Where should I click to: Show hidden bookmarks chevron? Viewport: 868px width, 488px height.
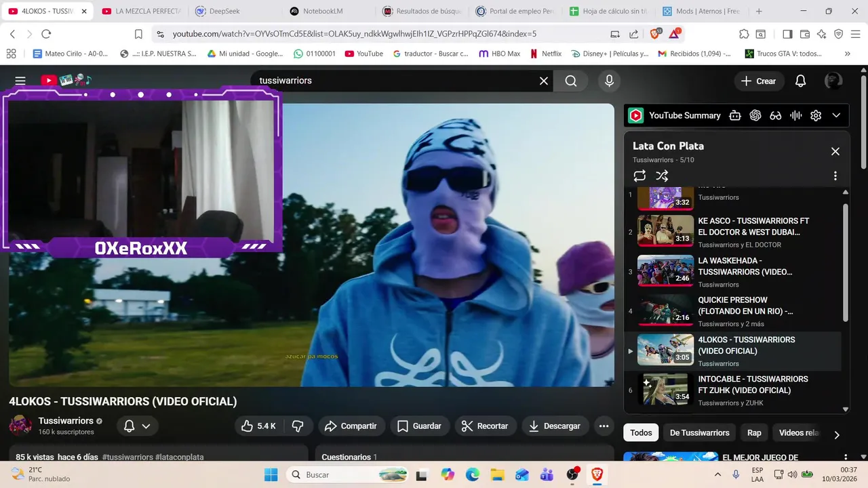[848, 54]
